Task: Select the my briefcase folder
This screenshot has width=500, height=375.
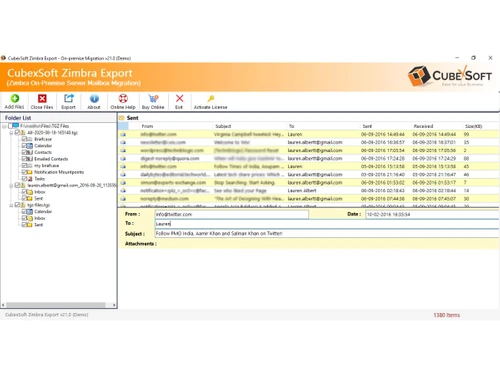Action: tap(46, 166)
